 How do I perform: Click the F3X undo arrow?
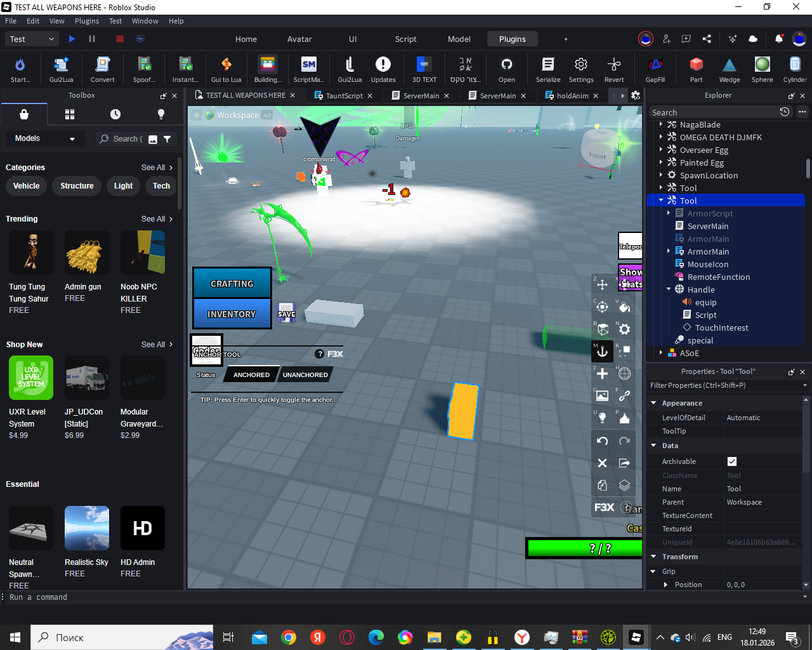click(602, 441)
